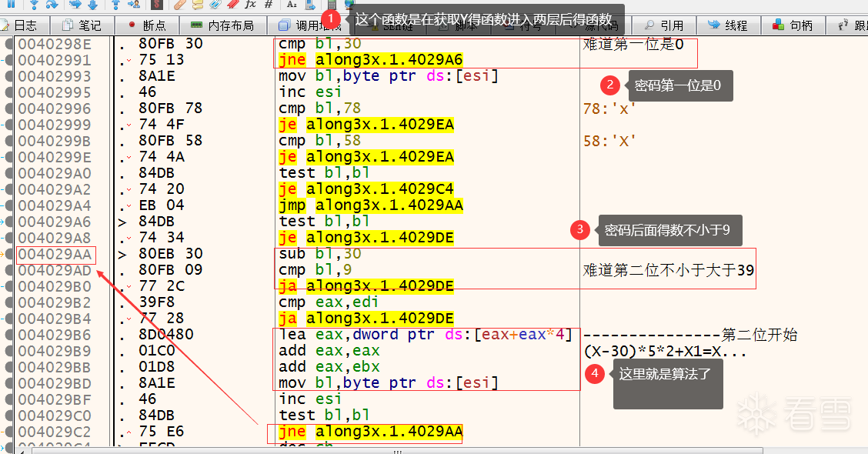This screenshot has width=868, height=454.
Task: Click the instruction cmp bl,58
Action: click(x=319, y=141)
